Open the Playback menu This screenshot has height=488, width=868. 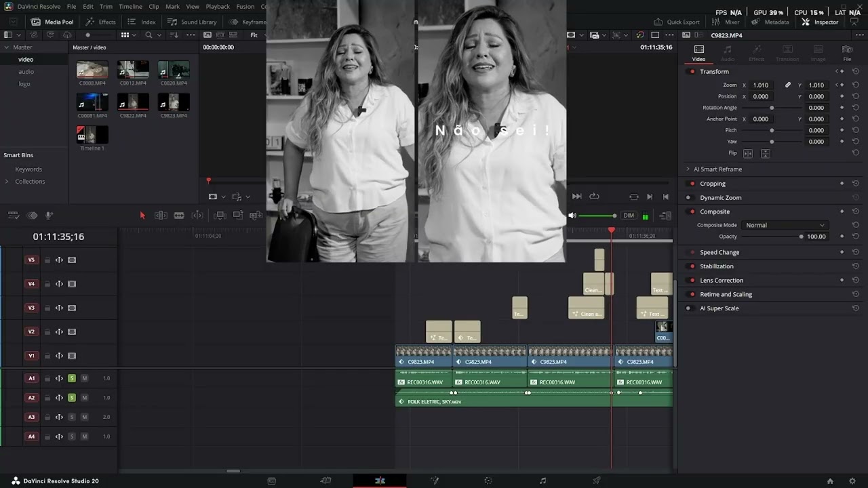(218, 6)
